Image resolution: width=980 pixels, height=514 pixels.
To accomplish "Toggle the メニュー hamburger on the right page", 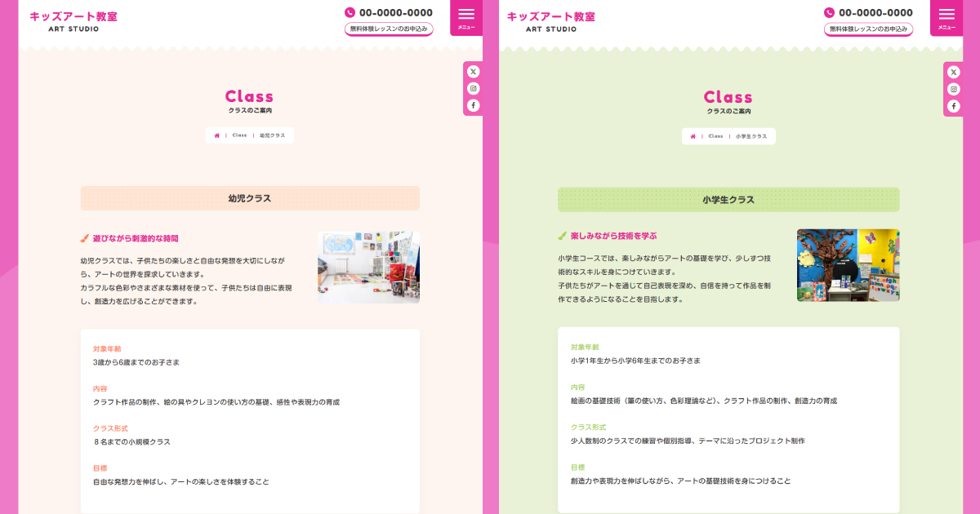I will pos(947,16).
